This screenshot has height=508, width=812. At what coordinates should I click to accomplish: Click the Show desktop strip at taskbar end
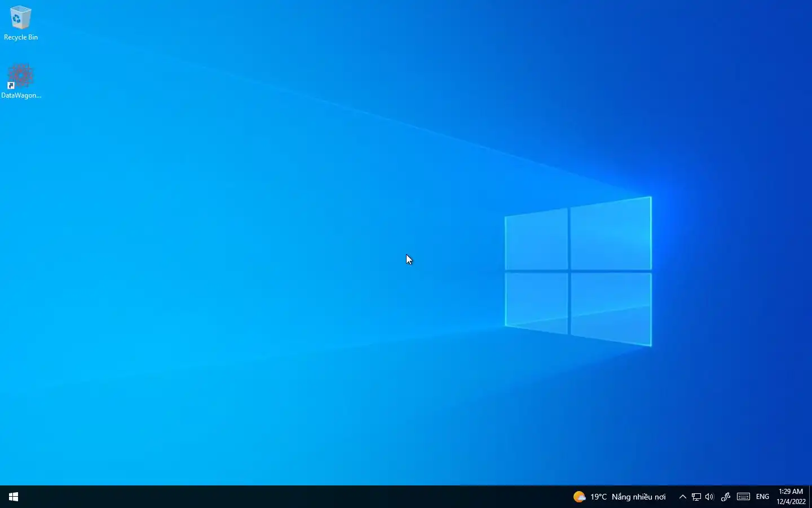pyautogui.click(x=810, y=497)
